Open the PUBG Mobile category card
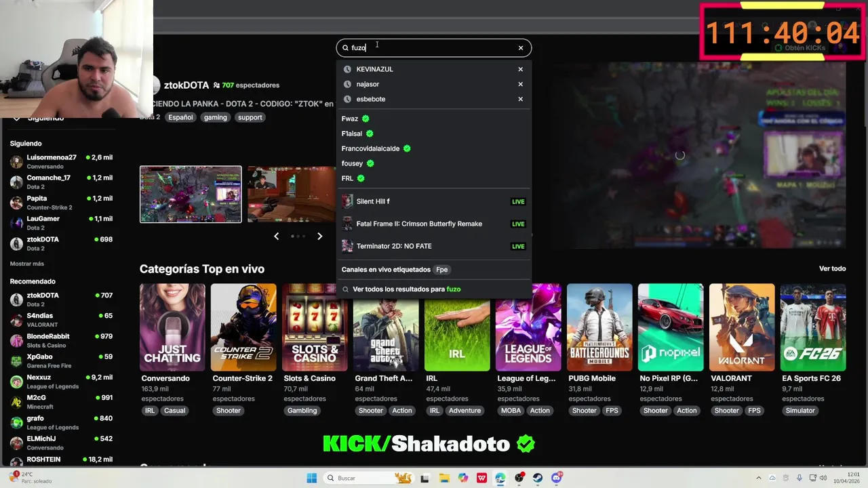The height and width of the screenshot is (488, 868). [x=599, y=327]
